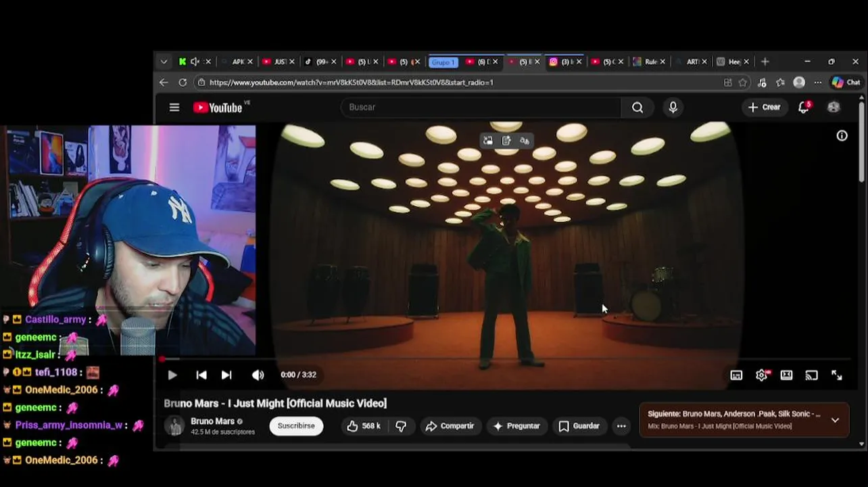Image resolution: width=868 pixels, height=487 pixels.
Task: Click chat username Castillo_army
Action: 55,319
